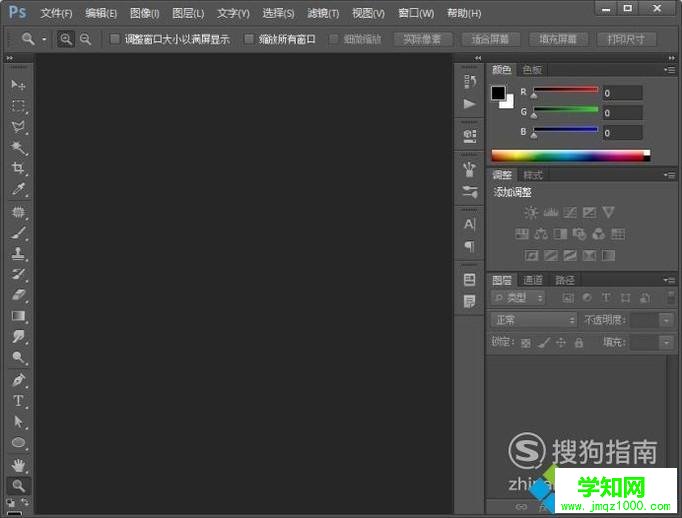
Task: Open the Character panel icon
Action: pyautogui.click(x=469, y=224)
